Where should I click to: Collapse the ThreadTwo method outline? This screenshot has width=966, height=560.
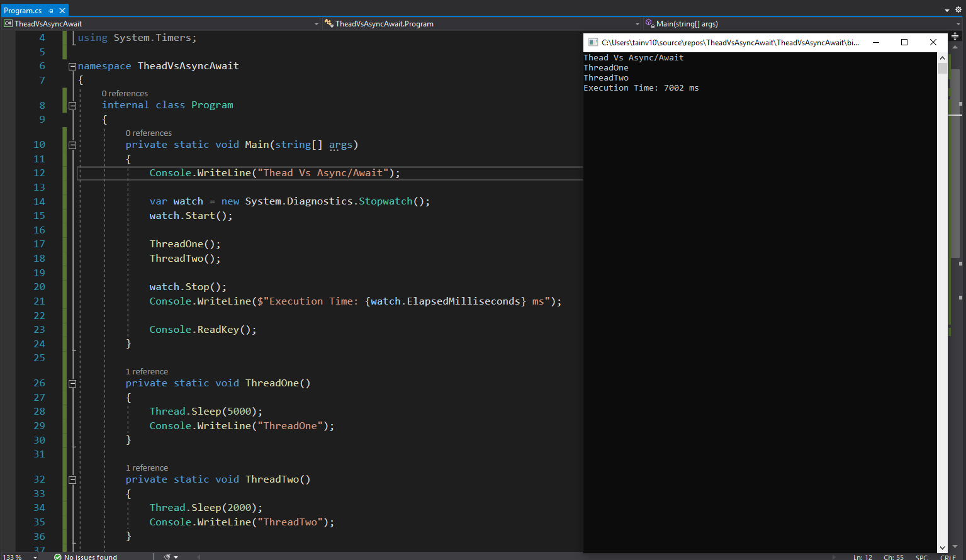72,480
